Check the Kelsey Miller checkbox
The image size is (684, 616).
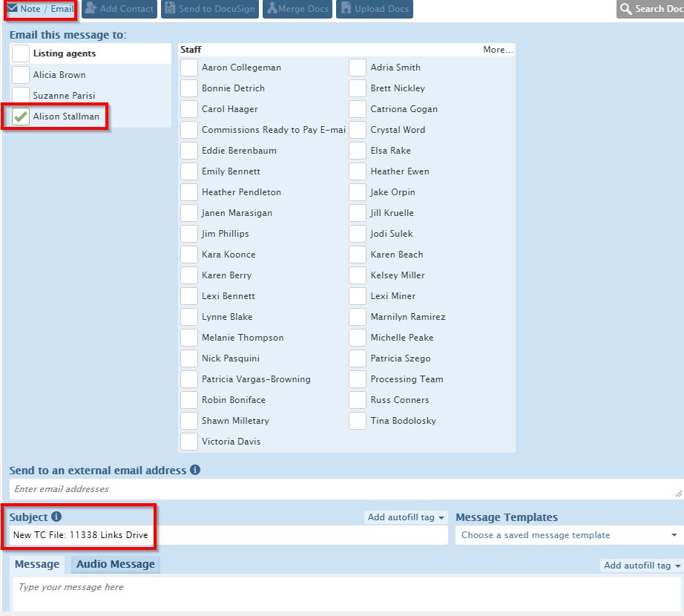[358, 275]
